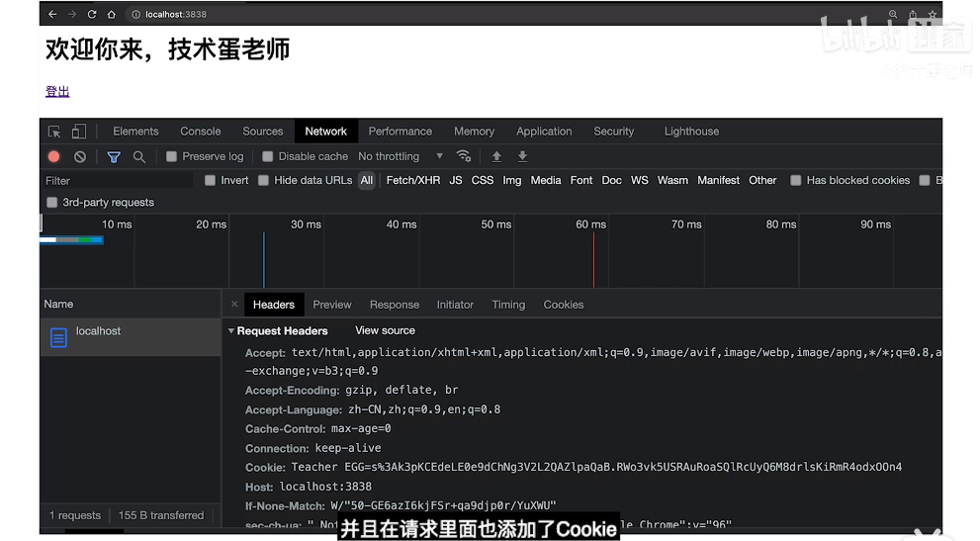Focus the network Filter text field

[x=117, y=181]
